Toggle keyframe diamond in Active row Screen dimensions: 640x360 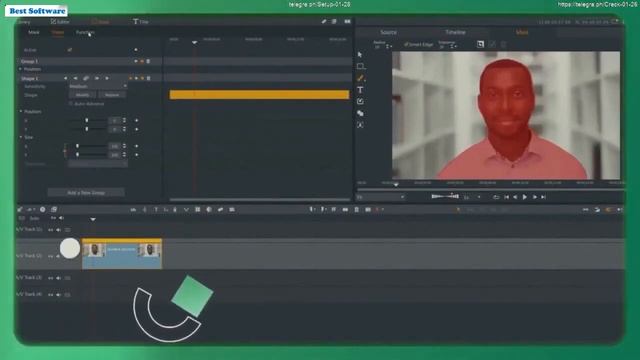click(136, 50)
